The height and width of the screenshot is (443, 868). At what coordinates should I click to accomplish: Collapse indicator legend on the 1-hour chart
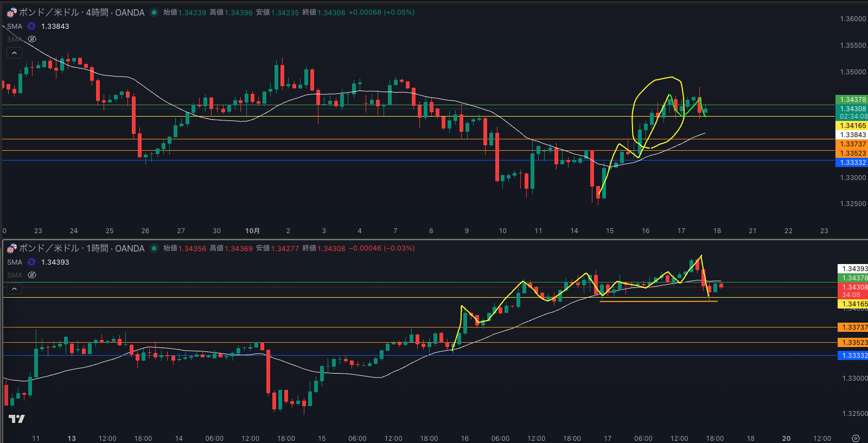14,288
